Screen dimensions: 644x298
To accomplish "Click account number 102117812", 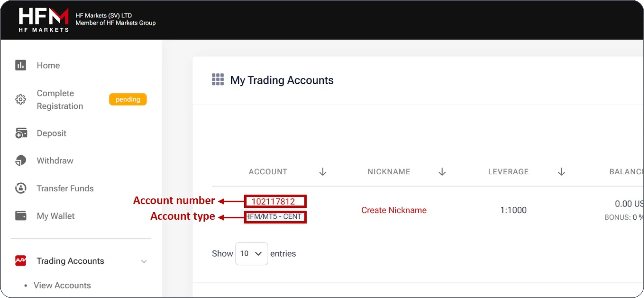I will click(273, 201).
